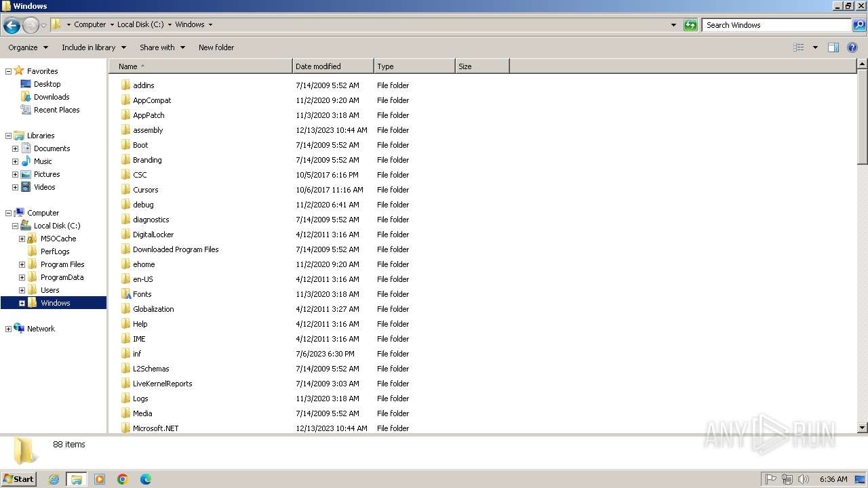Select the Globalization folder
Image resolution: width=868 pixels, height=488 pixels.
click(x=153, y=309)
